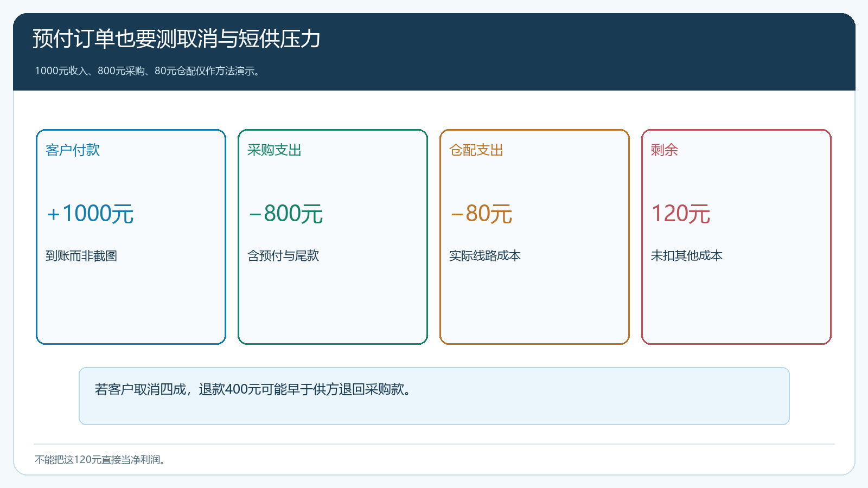Select the −80元 amount

(481, 214)
